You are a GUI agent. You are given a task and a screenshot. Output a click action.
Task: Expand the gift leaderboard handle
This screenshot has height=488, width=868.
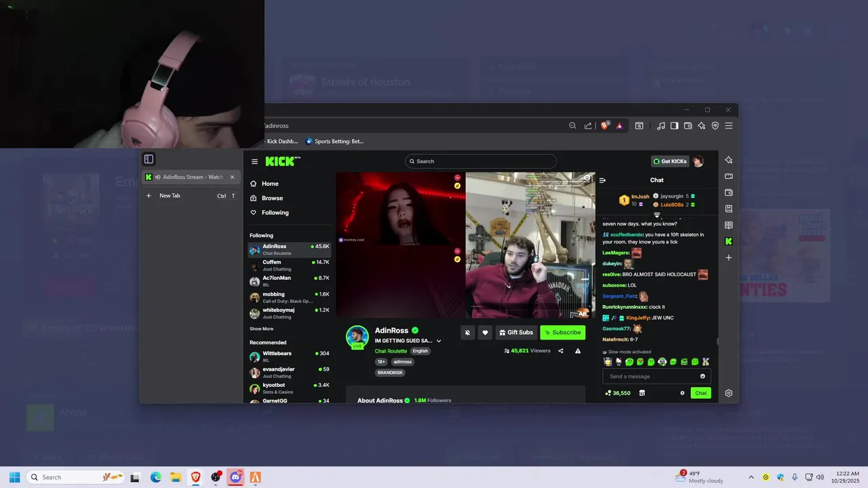tap(656, 215)
